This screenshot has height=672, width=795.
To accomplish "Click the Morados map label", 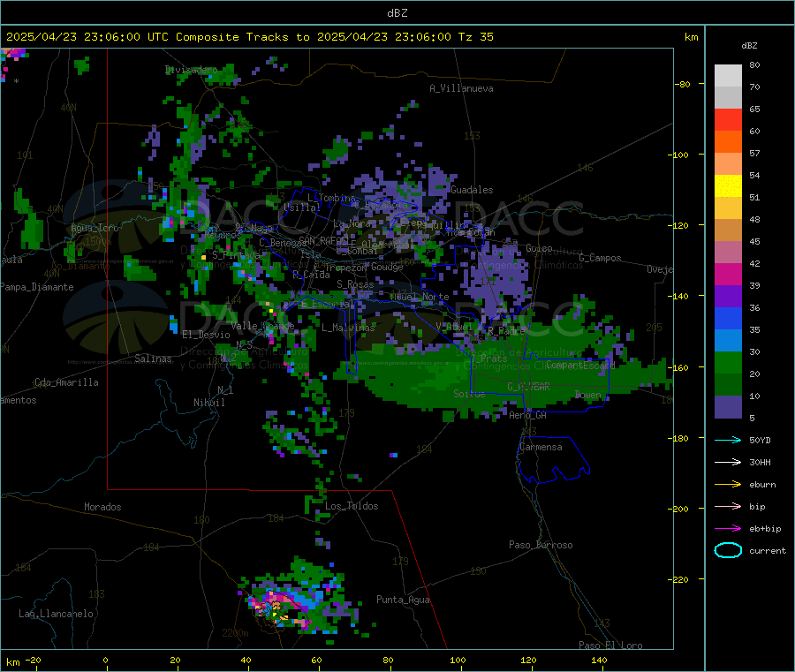I will (x=103, y=507).
